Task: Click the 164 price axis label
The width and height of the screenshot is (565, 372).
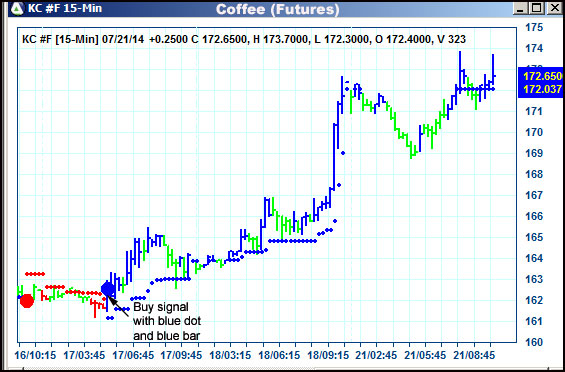Action: 534,258
